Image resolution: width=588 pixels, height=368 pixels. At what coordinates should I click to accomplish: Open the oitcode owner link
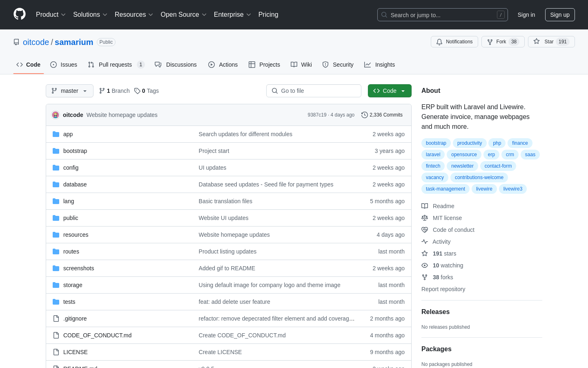(x=36, y=42)
